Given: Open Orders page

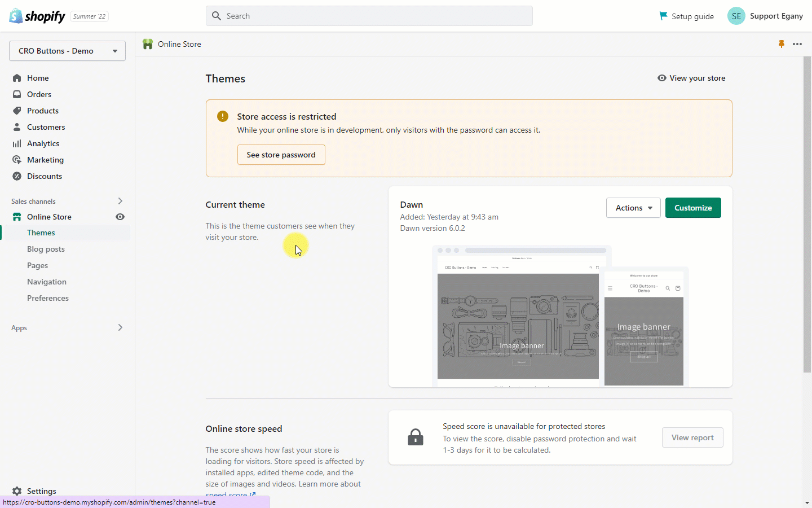Looking at the screenshot, I should [39, 94].
